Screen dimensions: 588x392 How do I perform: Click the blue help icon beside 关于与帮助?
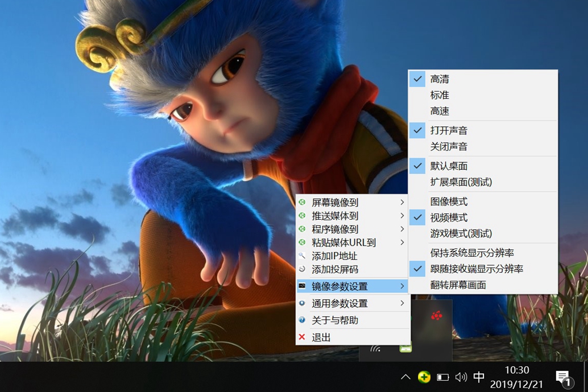pyautogui.click(x=302, y=320)
